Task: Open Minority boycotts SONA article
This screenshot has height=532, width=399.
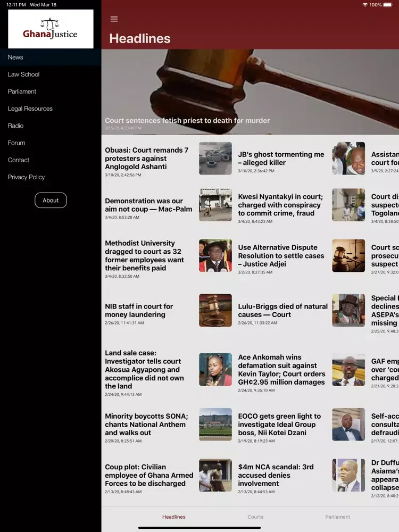Action: coord(146,425)
